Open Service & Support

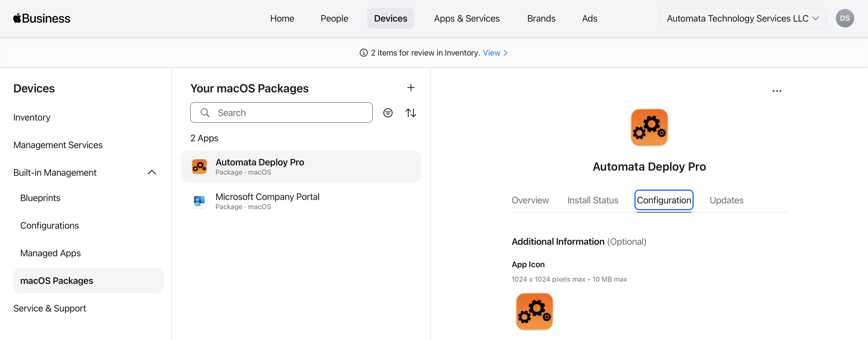[50, 308]
